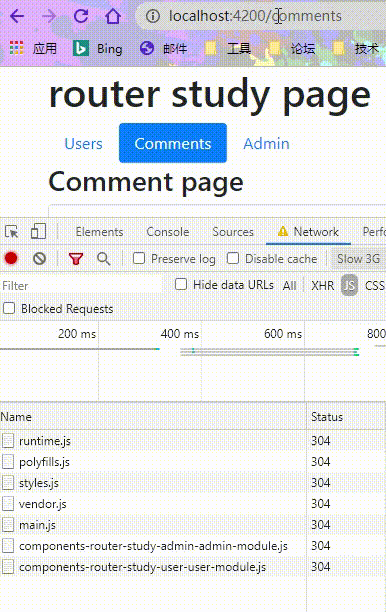This screenshot has width=386, height=612.
Task: Open the 应用 apps bookmark
Action: point(33,48)
